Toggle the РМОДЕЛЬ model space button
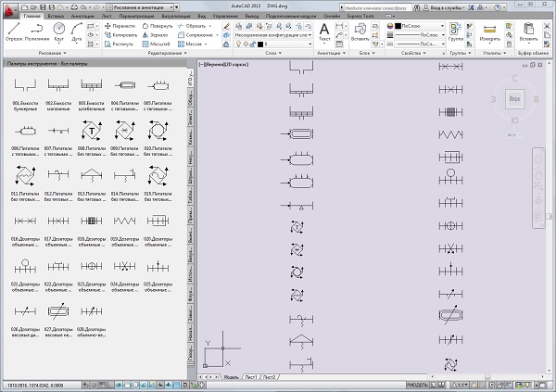 point(419,385)
